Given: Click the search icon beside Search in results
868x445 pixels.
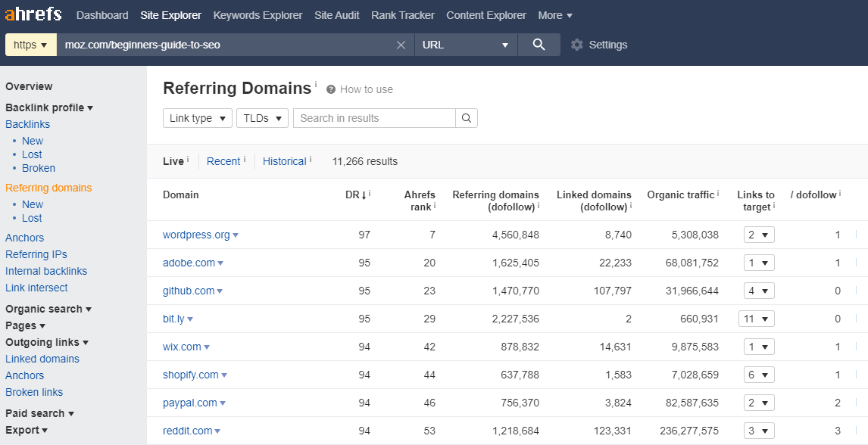Looking at the screenshot, I should 466,118.
